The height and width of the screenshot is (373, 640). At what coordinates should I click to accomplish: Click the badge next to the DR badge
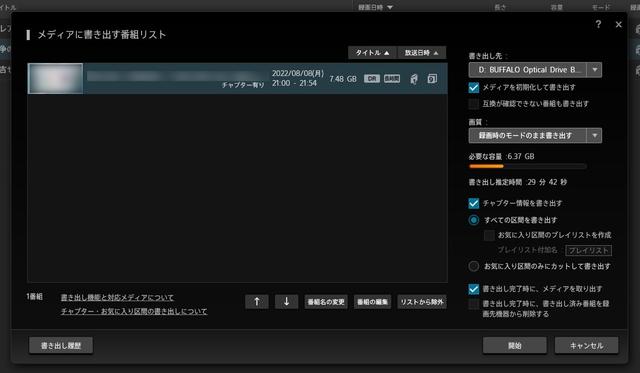click(392, 79)
